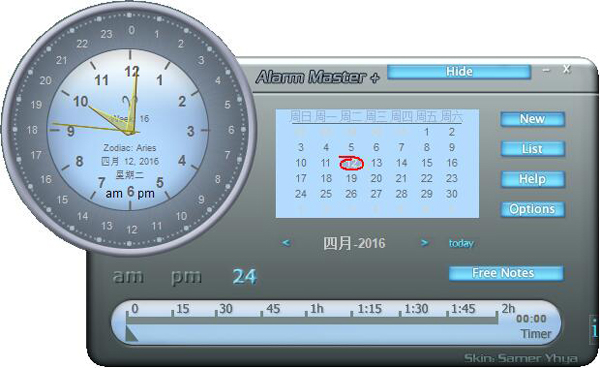Select calendar day 15
The width and height of the screenshot is (600, 368).
point(427,163)
